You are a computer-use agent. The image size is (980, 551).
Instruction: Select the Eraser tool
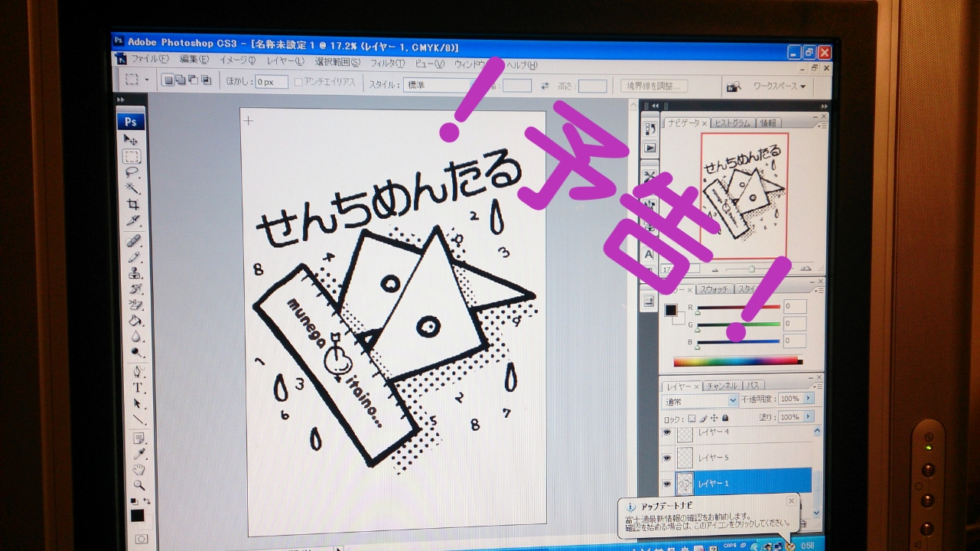136,305
